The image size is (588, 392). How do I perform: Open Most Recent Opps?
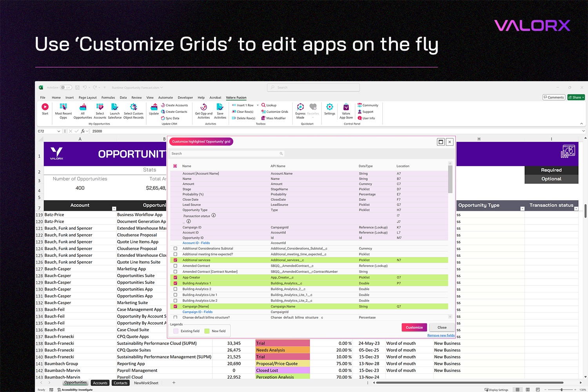click(63, 107)
